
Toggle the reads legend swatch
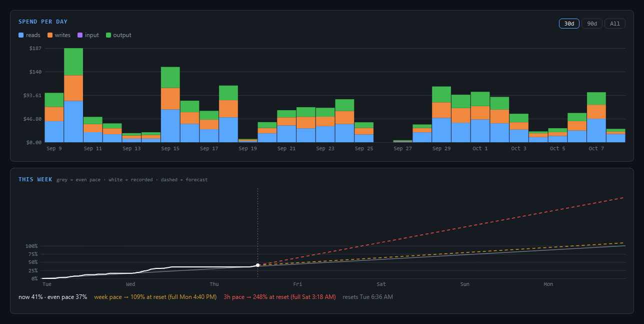[x=21, y=35]
